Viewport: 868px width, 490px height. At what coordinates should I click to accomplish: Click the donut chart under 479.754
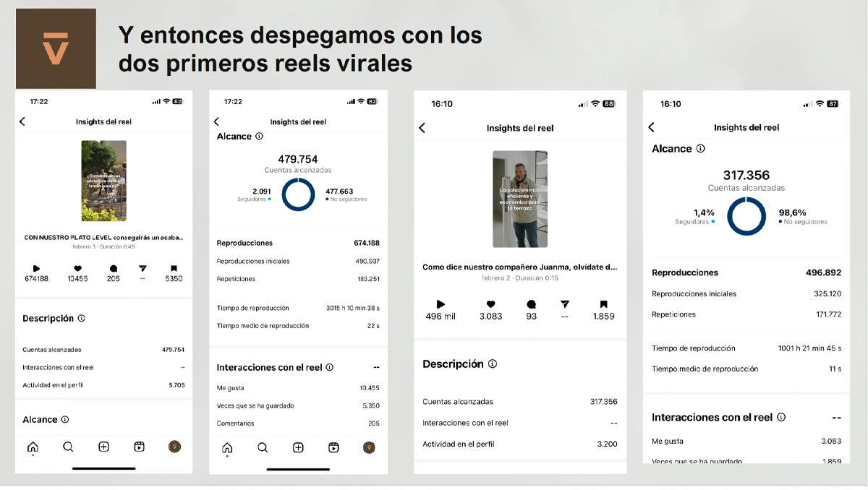[297, 194]
